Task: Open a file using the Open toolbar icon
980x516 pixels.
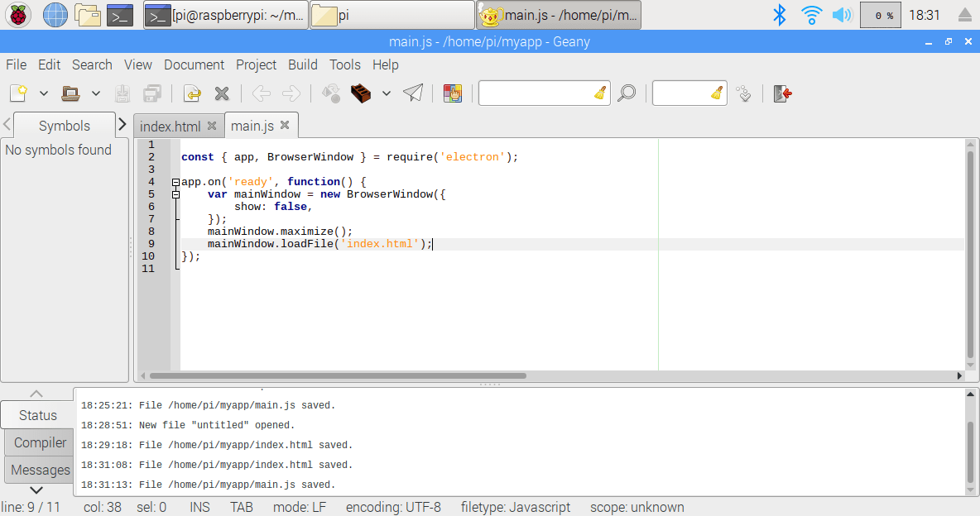Action: 70,93
